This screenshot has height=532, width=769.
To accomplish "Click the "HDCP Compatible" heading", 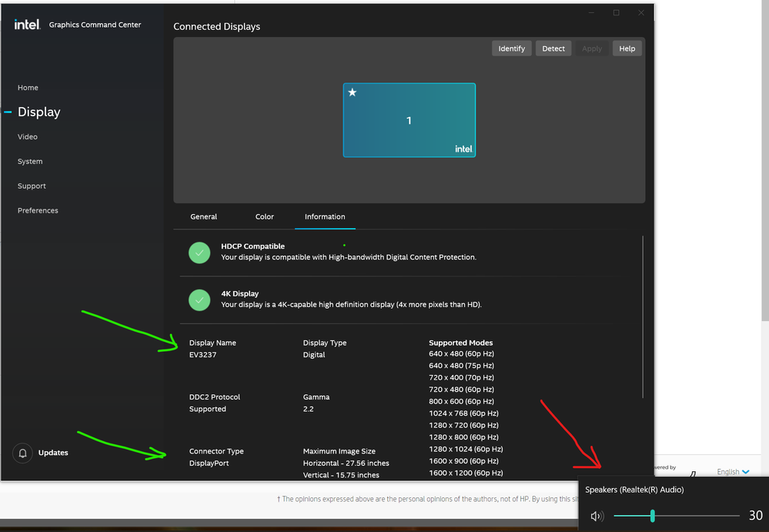I will tap(252, 246).
